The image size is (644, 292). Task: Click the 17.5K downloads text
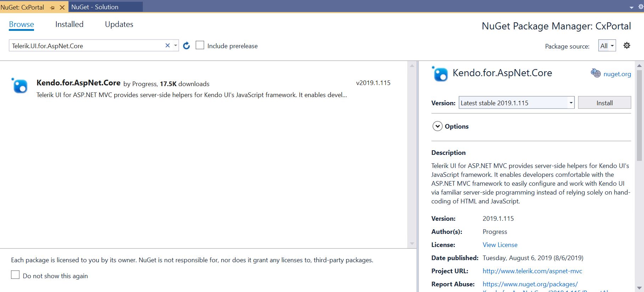185,84
